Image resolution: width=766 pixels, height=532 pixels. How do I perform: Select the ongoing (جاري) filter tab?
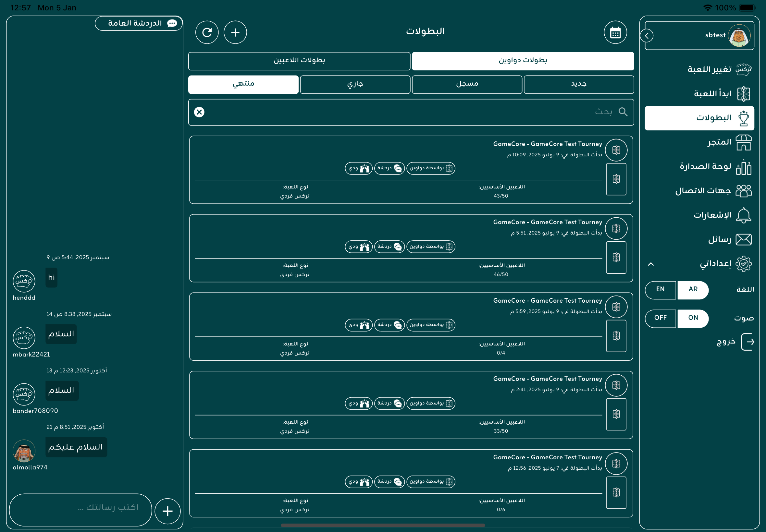pos(355,84)
